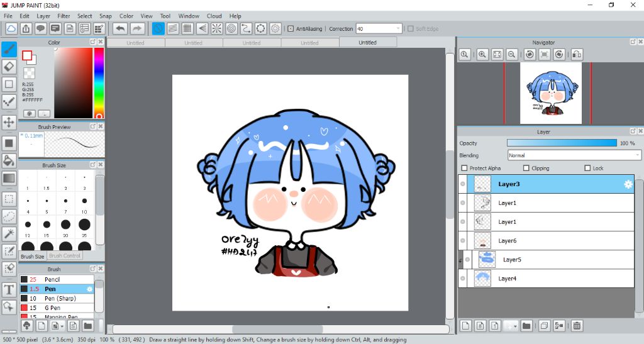Open the Snap menu
644x344 pixels.
tap(106, 16)
